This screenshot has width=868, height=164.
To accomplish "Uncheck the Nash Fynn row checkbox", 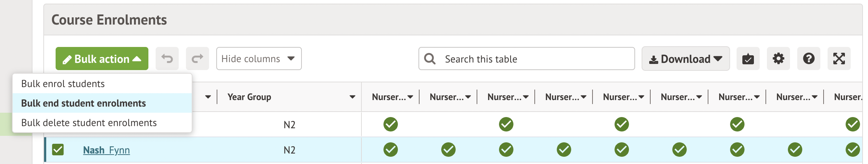I will (x=58, y=150).
